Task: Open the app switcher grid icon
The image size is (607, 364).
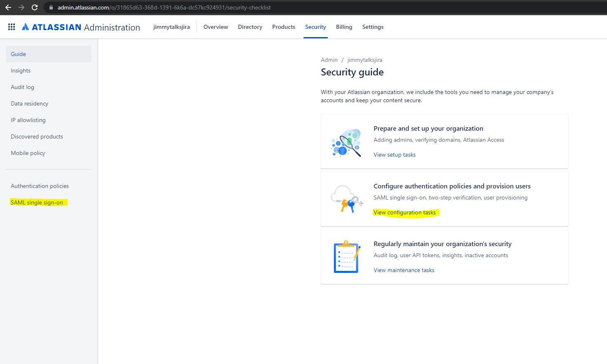Action: 11,26
